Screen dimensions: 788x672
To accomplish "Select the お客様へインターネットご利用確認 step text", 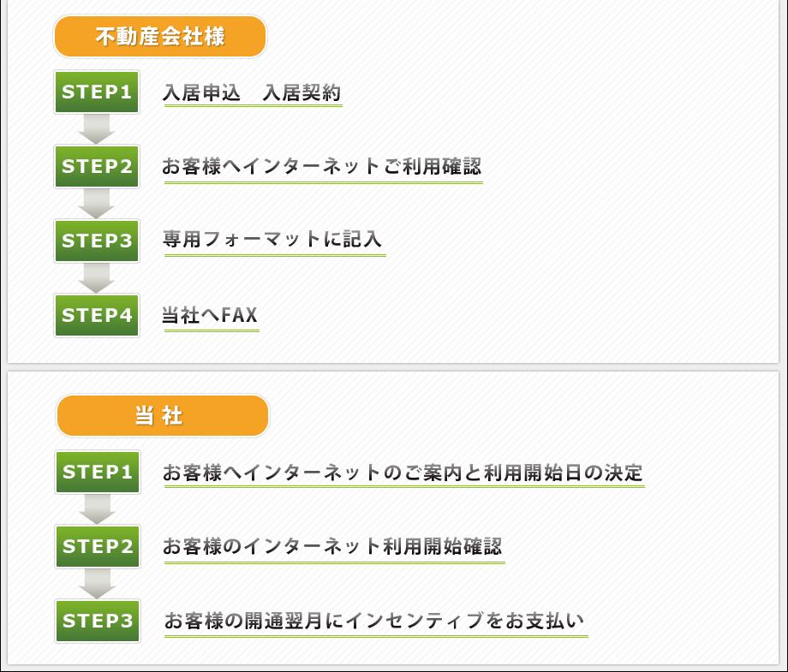I will pyautogui.click(x=322, y=167).
